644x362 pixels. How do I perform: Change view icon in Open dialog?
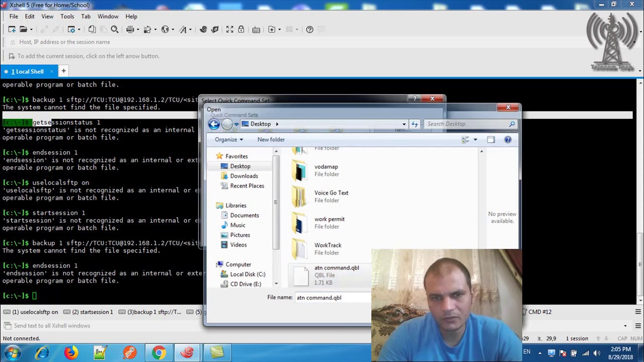point(465,139)
